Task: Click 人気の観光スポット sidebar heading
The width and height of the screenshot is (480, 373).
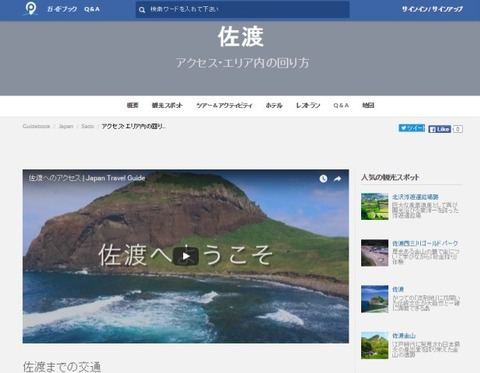Action: (x=390, y=177)
